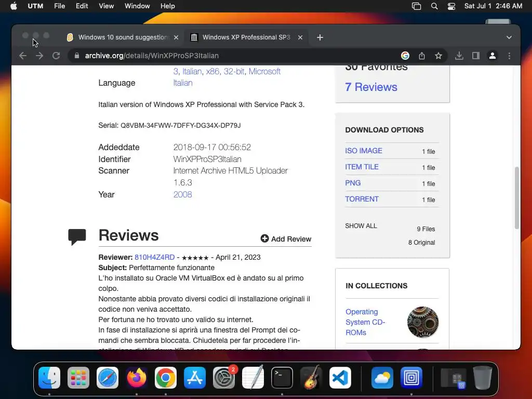Go forward with the browser forward arrow
Screen dimensions: 532x399
(x=39, y=56)
